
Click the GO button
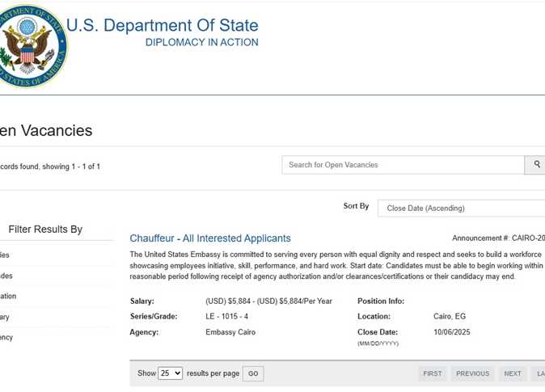click(253, 373)
